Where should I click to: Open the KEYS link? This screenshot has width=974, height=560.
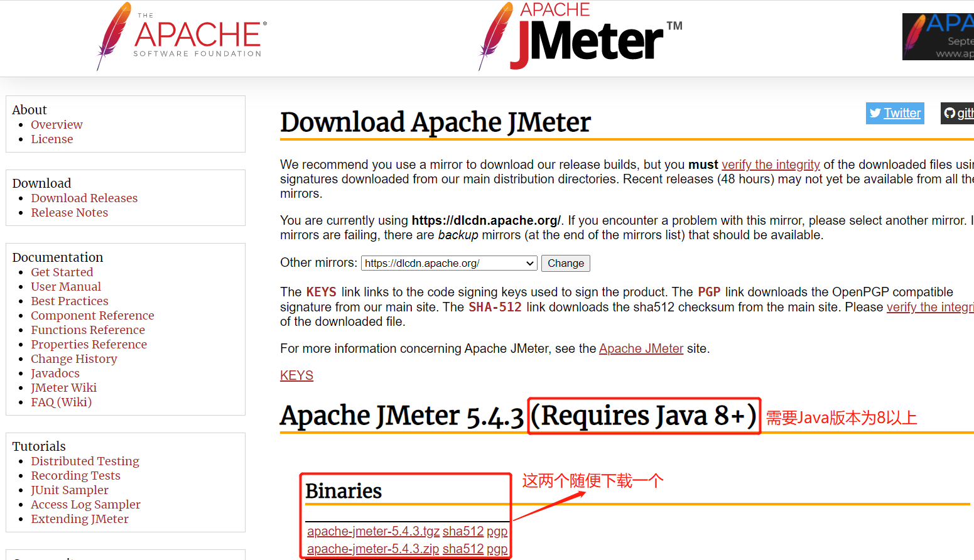[x=296, y=375]
